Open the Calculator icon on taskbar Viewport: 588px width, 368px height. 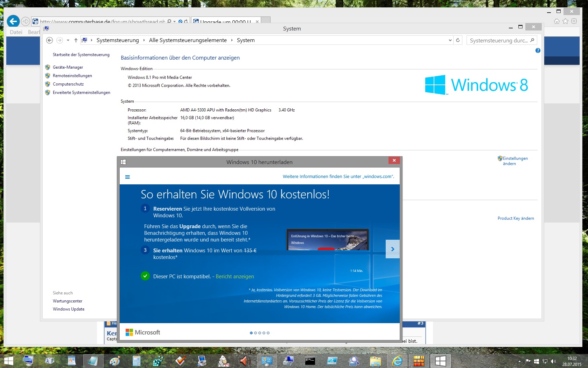point(136,361)
